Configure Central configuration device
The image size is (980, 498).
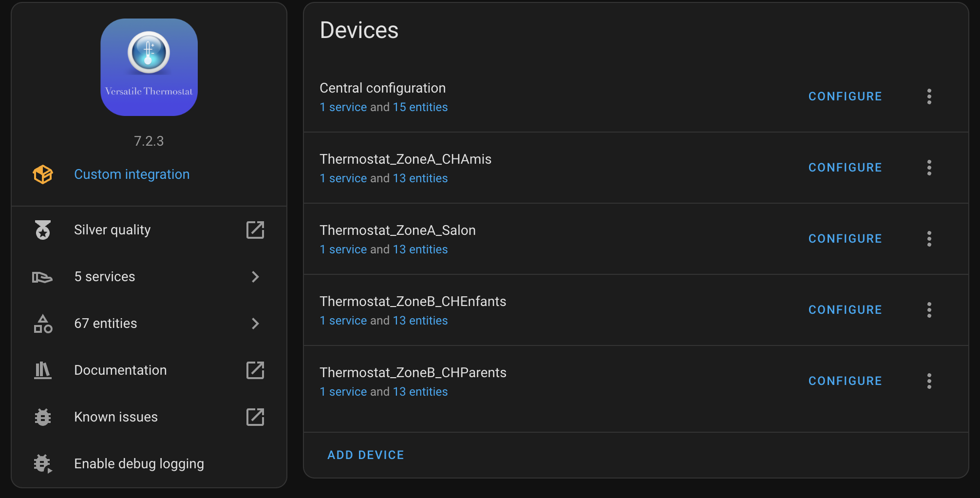[x=845, y=96]
